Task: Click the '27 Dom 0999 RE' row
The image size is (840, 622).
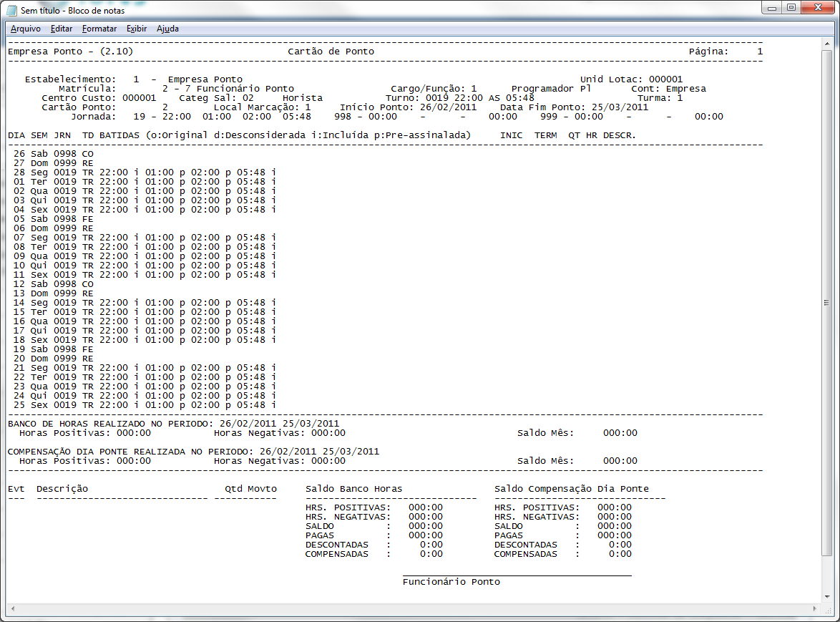Action: click(54, 163)
